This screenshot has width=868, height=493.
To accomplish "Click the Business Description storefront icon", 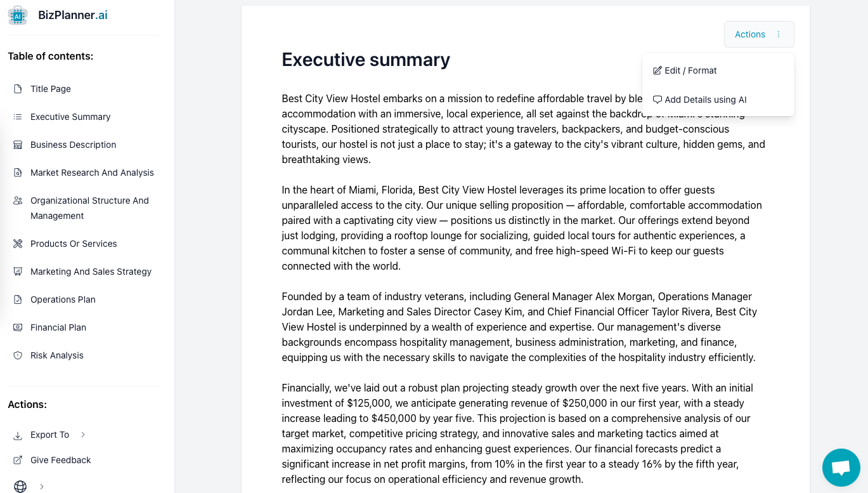I will [x=18, y=145].
